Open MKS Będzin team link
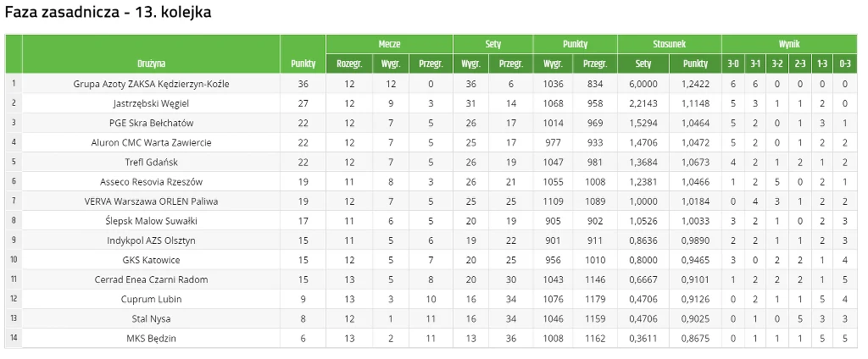Viewport: 868px width, 359px height. [151, 339]
